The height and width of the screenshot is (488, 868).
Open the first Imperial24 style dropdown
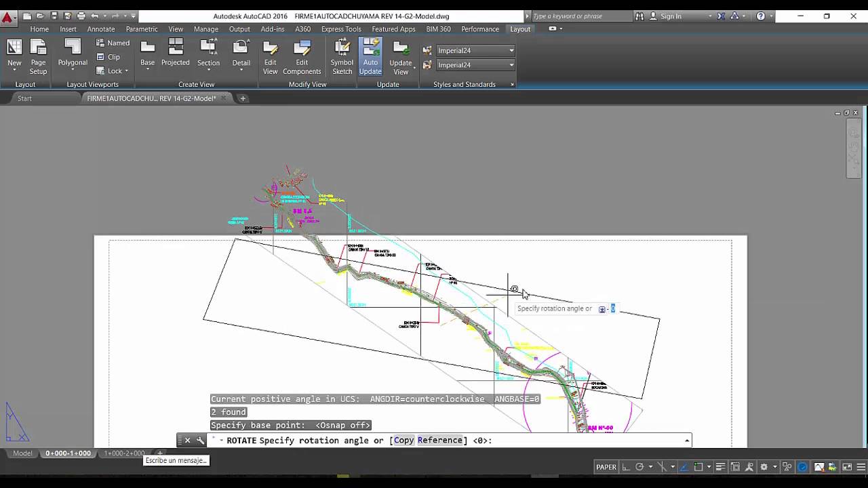pyautogui.click(x=475, y=50)
